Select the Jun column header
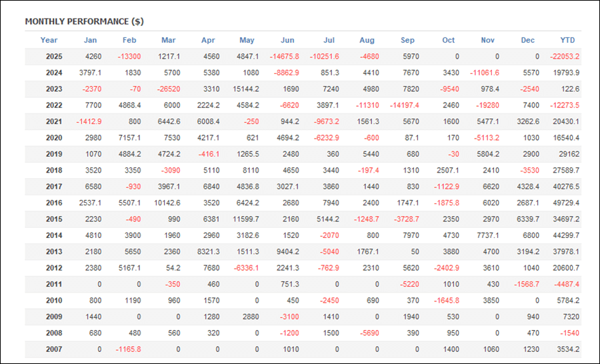Screen dimensions: 600x364 [x=287, y=40]
